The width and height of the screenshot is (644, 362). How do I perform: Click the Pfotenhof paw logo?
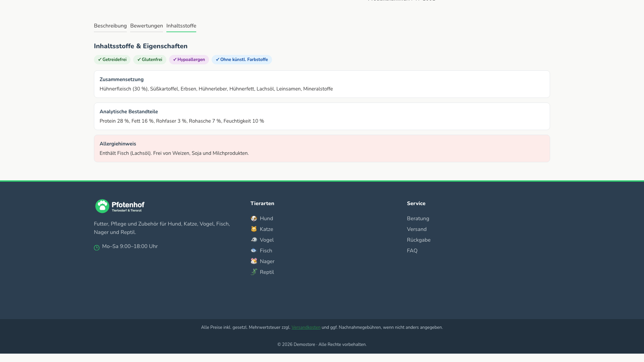coord(120,206)
